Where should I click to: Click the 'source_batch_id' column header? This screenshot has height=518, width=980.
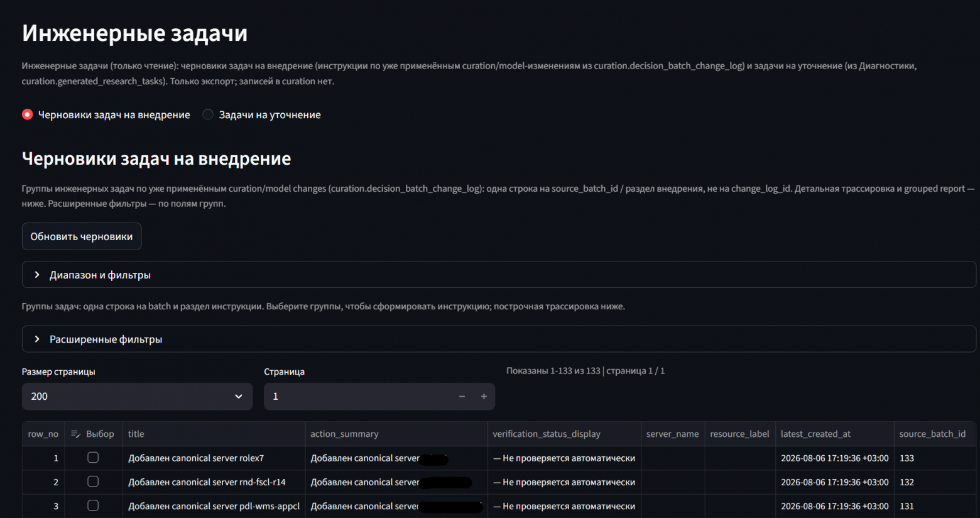coord(935,434)
